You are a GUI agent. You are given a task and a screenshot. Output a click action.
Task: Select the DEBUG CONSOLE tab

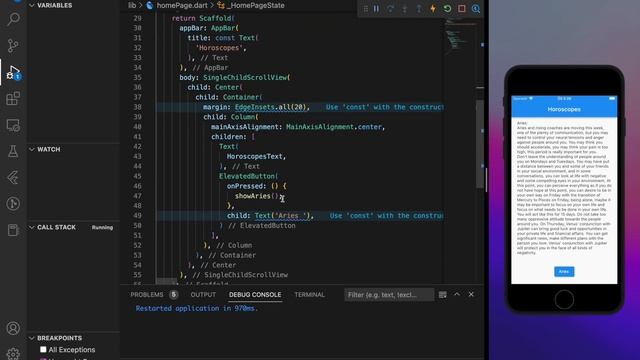[255, 295]
